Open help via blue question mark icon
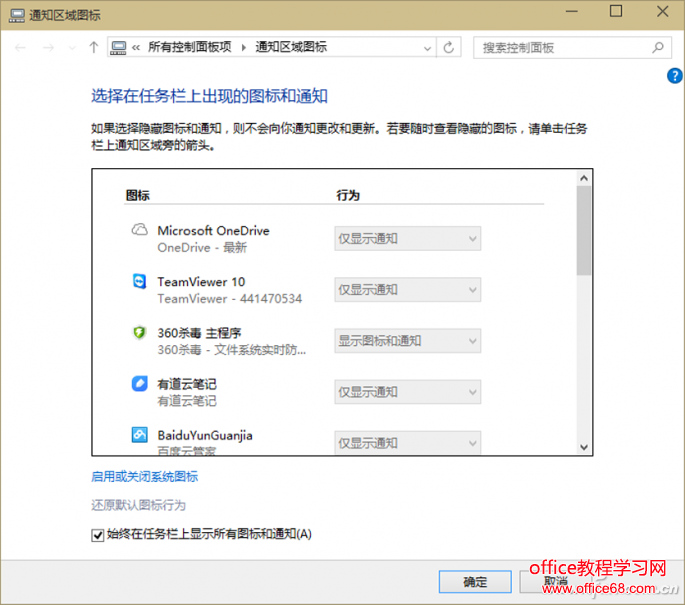This screenshot has height=605, width=685. (x=675, y=76)
